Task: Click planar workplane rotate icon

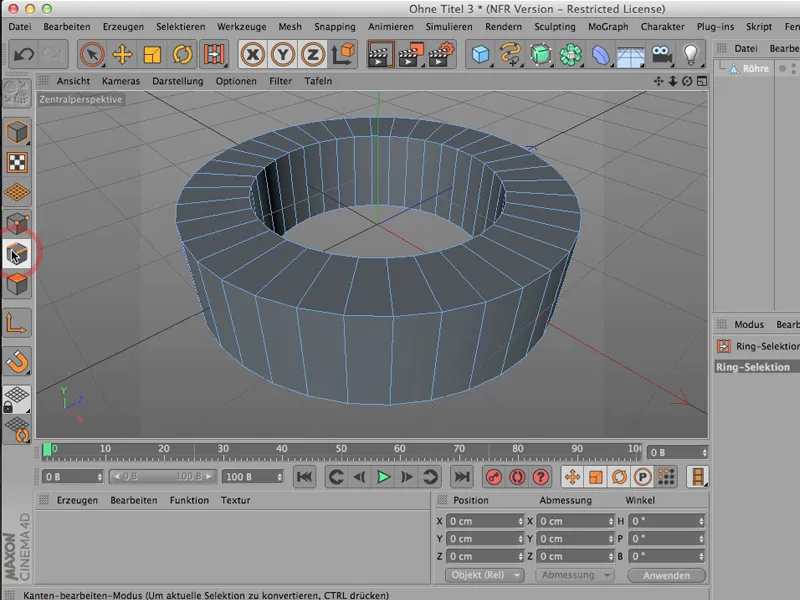Action: (x=17, y=430)
